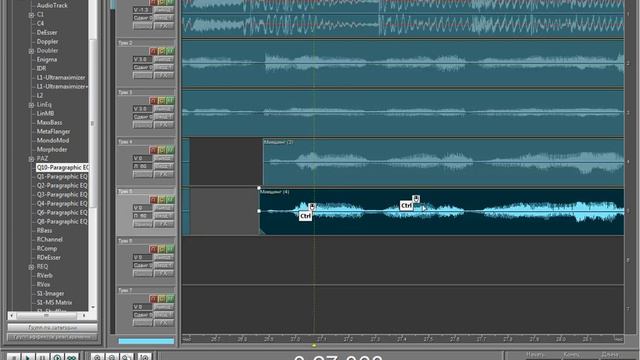Expand the C1 effects tree node
Screen dimensions: 640x360
(x=31, y=15)
